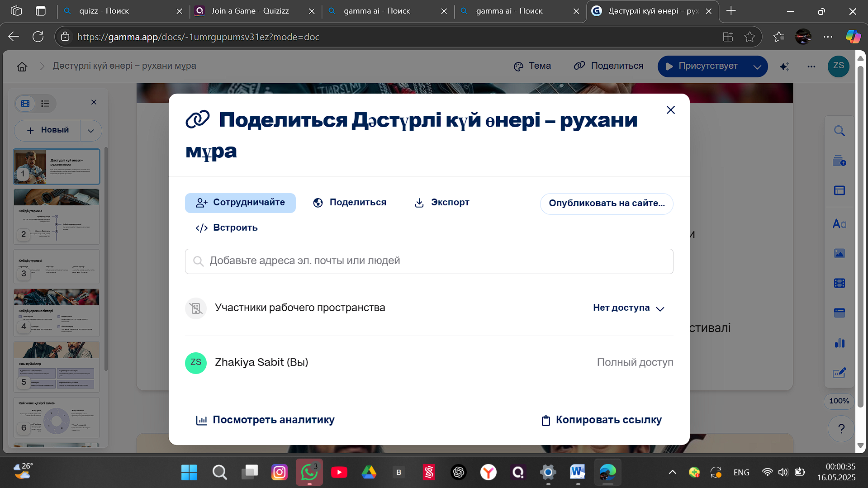The height and width of the screenshot is (488, 868).
Task: Select the Встроить embed option
Action: click(227, 228)
